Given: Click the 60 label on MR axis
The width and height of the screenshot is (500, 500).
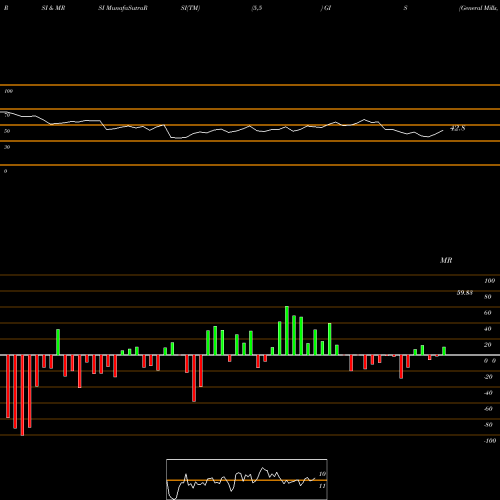Looking at the screenshot, I should coord(488,313).
